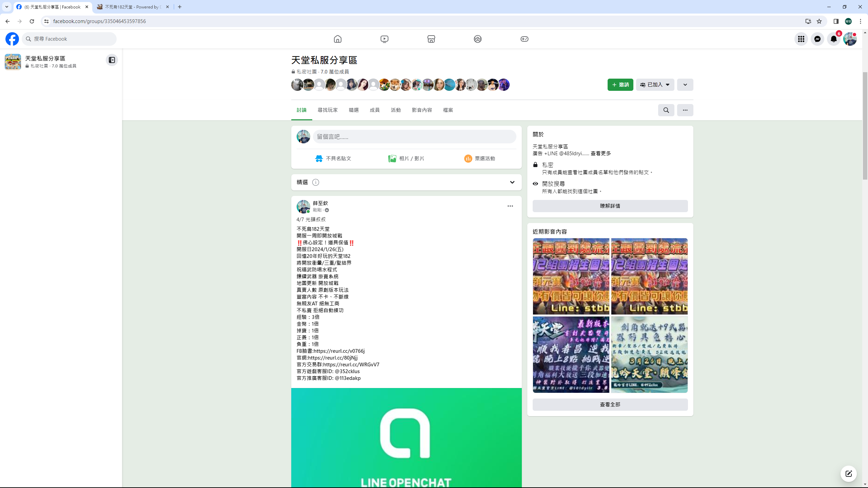The width and height of the screenshot is (868, 488).
Task: Open bottom-left 最新版本 thumbnail
Action: click(571, 355)
